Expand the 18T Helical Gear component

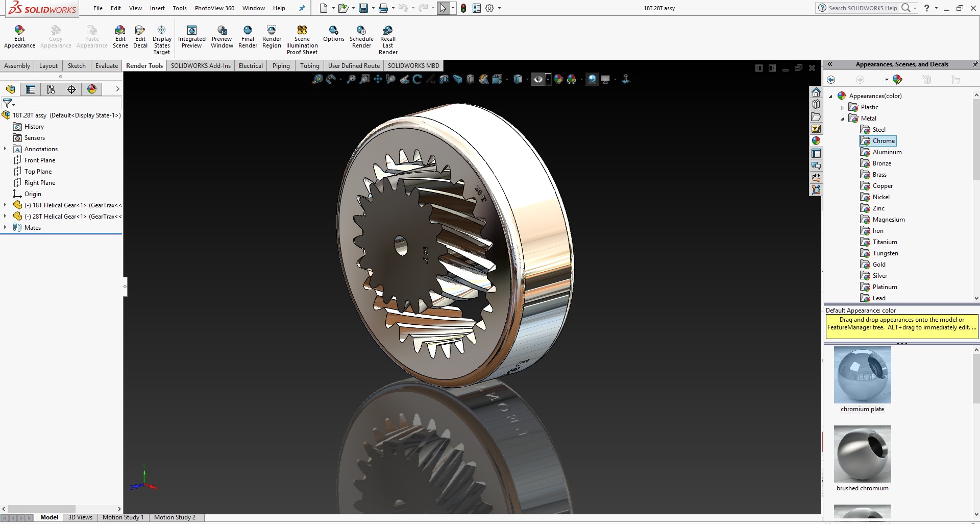click(5, 205)
